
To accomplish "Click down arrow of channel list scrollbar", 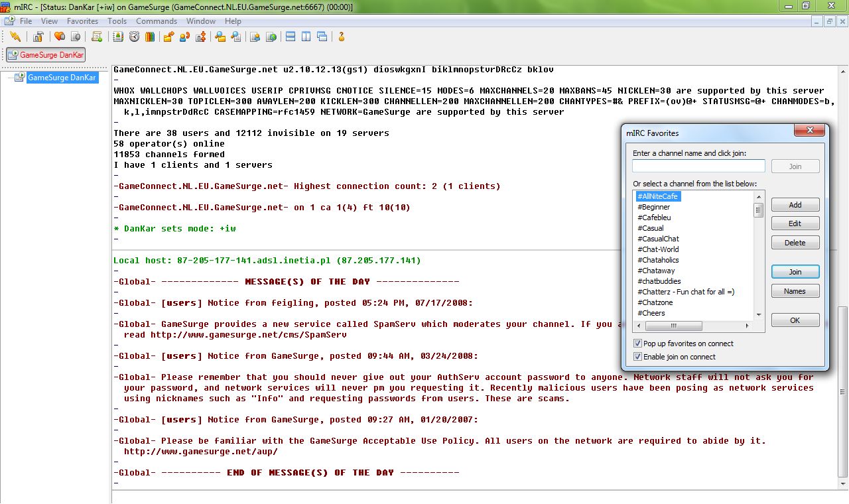I will tap(759, 315).
